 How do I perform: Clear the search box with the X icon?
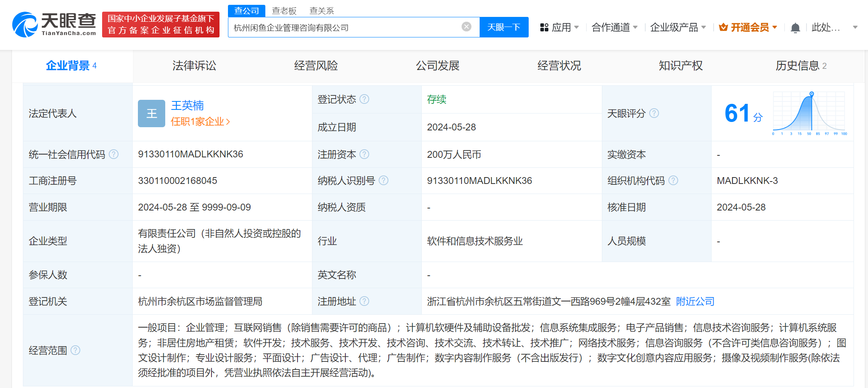click(466, 27)
